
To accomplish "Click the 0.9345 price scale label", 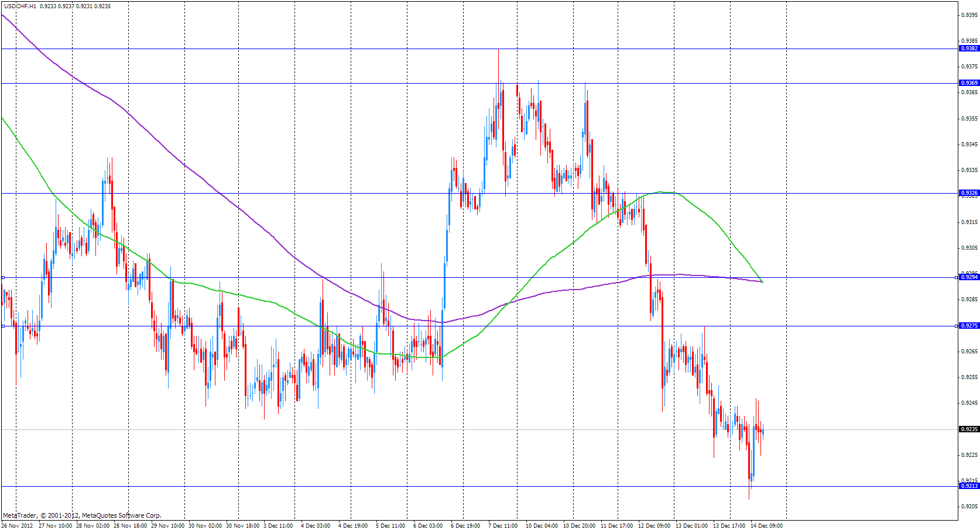I will (969, 144).
